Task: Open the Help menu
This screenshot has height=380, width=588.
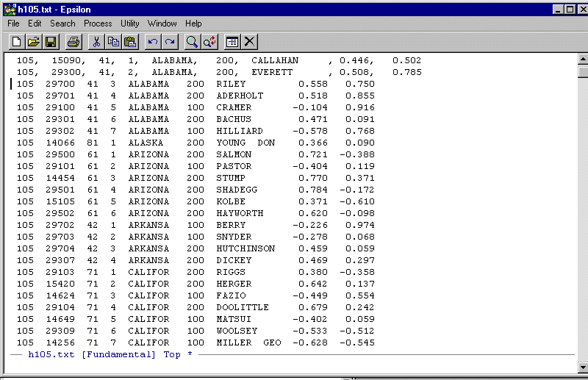Action: (193, 24)
